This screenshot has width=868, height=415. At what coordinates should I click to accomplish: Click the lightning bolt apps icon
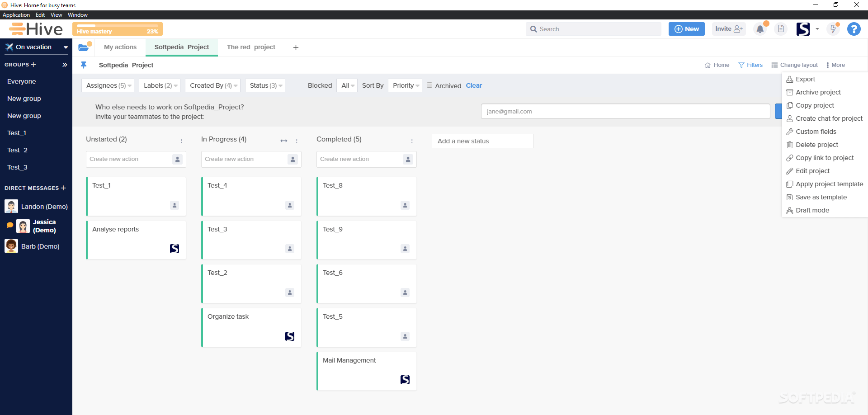[833, 29]
